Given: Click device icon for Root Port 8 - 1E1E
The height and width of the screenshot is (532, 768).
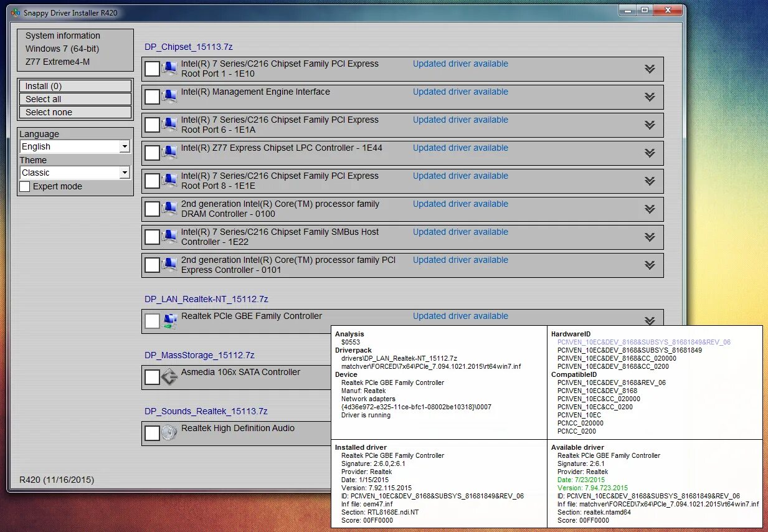Looking at the screenshot, I should coord(169,181).
